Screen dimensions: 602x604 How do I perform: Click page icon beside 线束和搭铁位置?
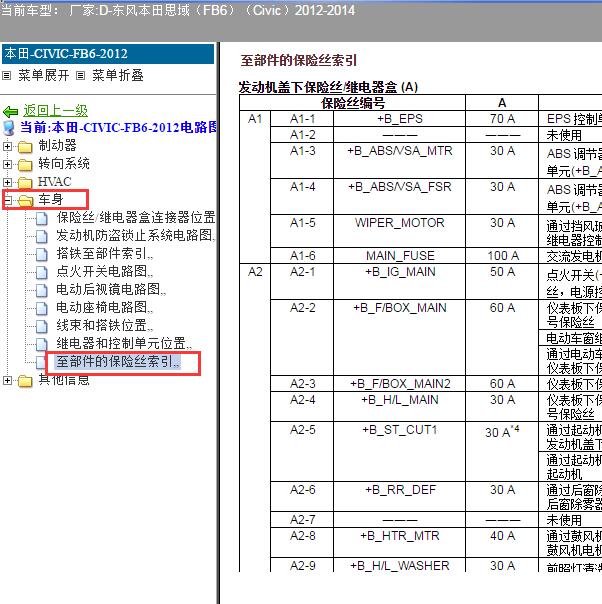pyautogui.click(x=42, y=327)
